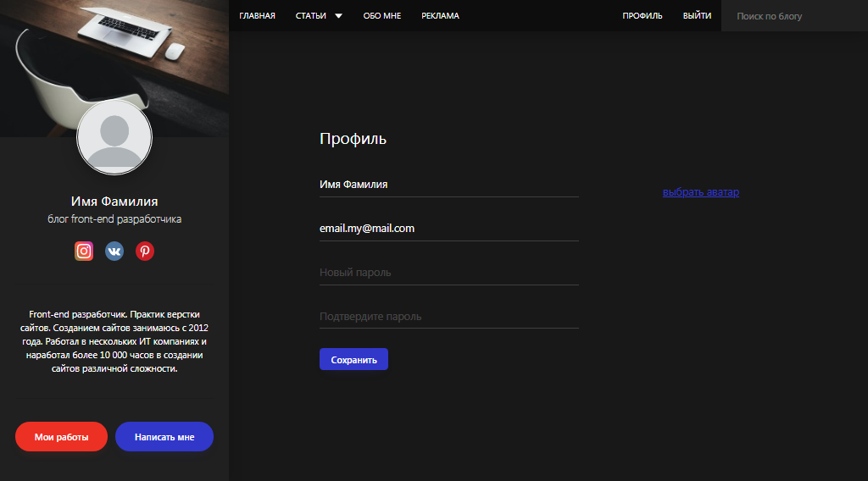Go to the Главная menu item
Viewport: 868px width, 481px height.
[x=257, y=16]
